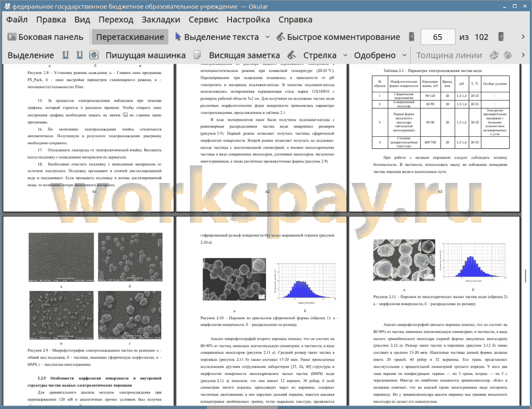Screen dimensions: 532x409
Task: Select the Висящая заметка popup note tool
Action: pyautogui.click(x=244, y=55)
